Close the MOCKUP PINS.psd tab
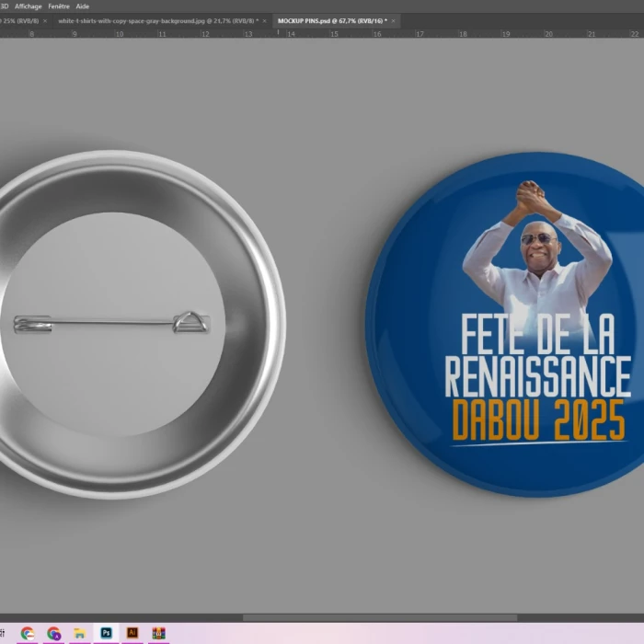644x644 pixels. point(394,20)
